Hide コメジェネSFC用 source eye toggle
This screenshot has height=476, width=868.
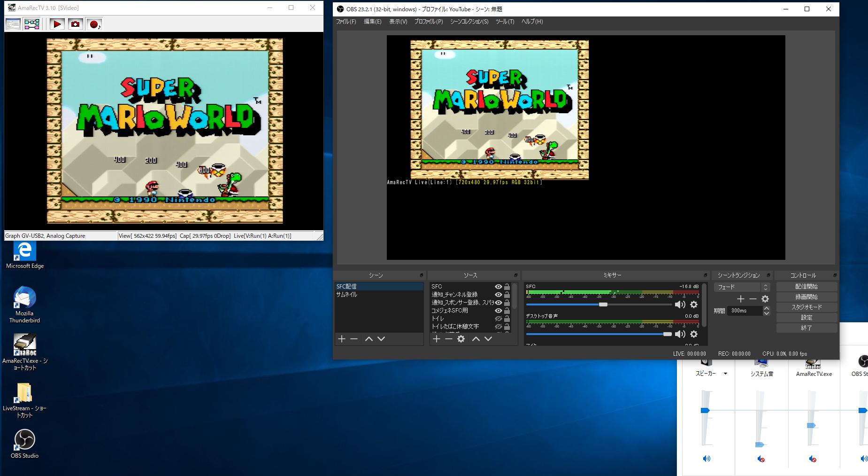pos(499,311)
